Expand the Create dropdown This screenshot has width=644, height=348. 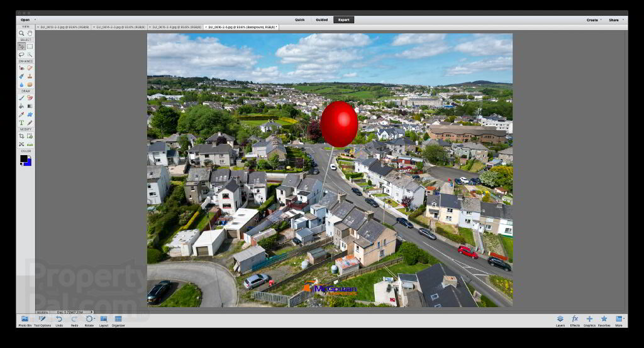click(x=594, y=19)
